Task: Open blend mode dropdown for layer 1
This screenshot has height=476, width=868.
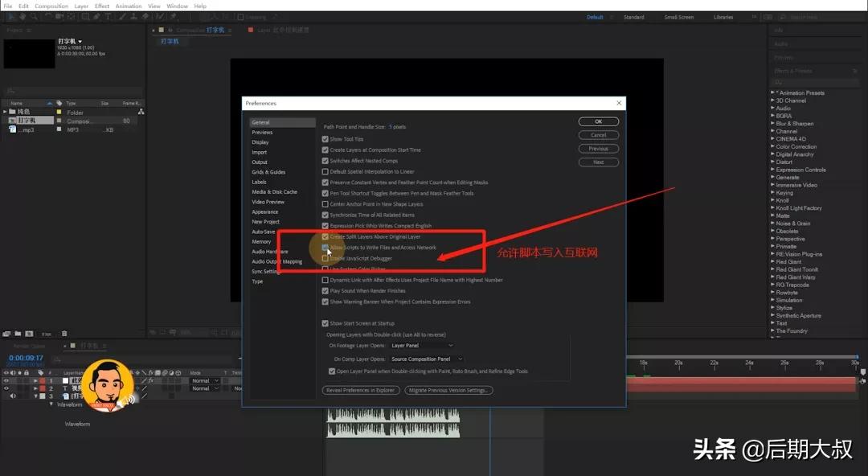Action: tap(205, 380)
